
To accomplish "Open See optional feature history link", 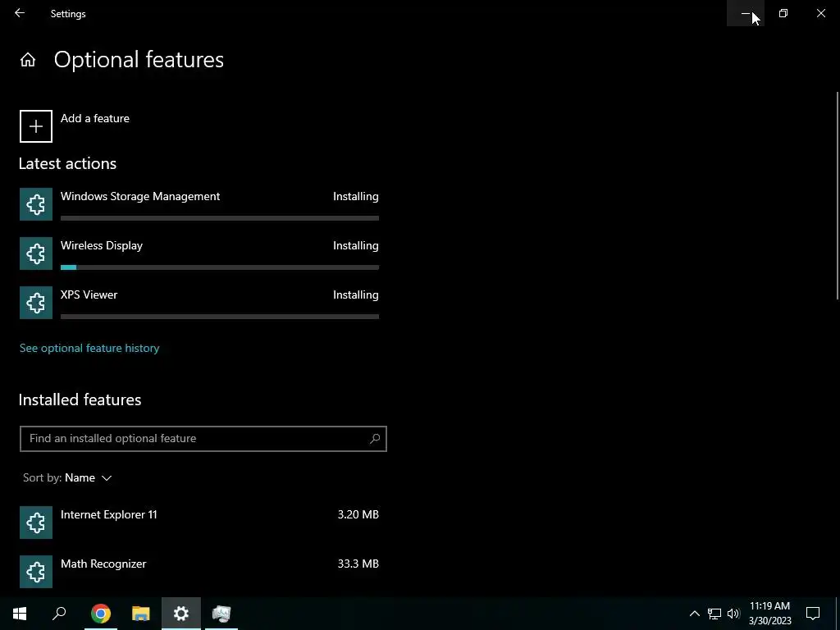I will [89, 348].
